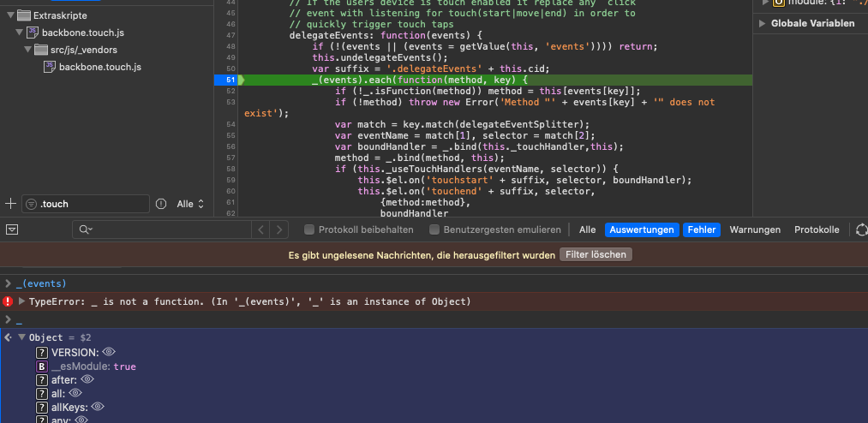Screen dimensions: 868x423
Task: Go to the next search result
Action: point(279,229)
